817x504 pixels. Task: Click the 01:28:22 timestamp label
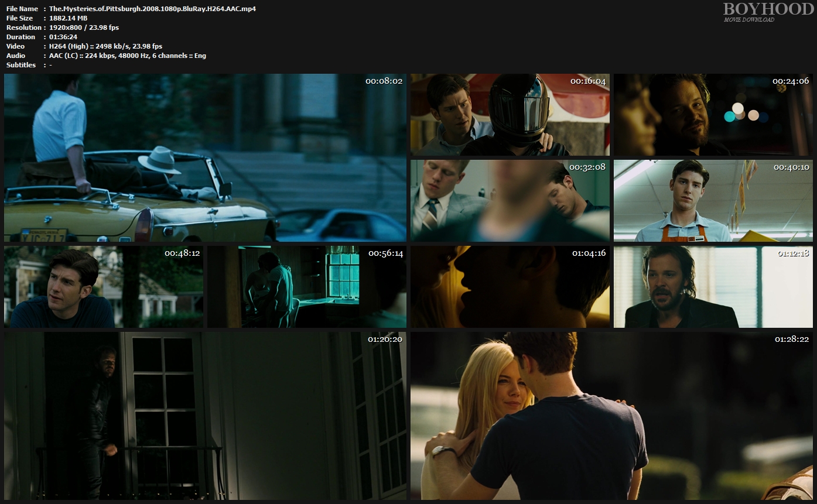pos(792,340)
